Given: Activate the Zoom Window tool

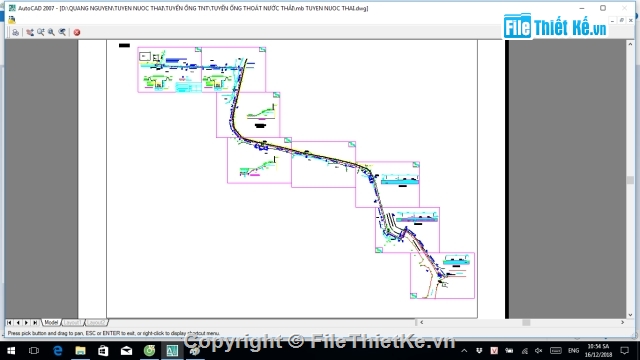Looking at the screenshot, I should (51, 32).
